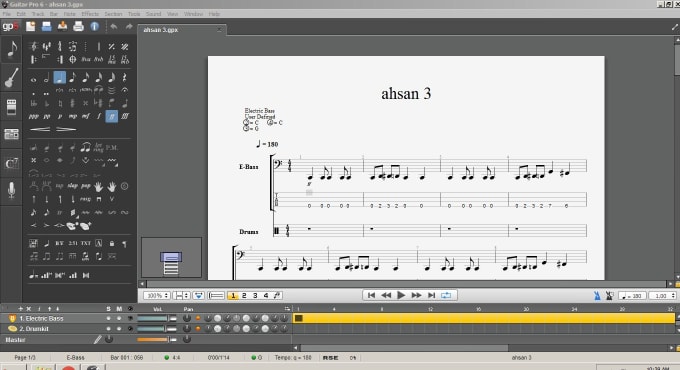Image resolution: width=680 pixels, height=370 pixels.
Task: Click the Undo arrow
Action: pyautogui.click(x=114, y=26)
